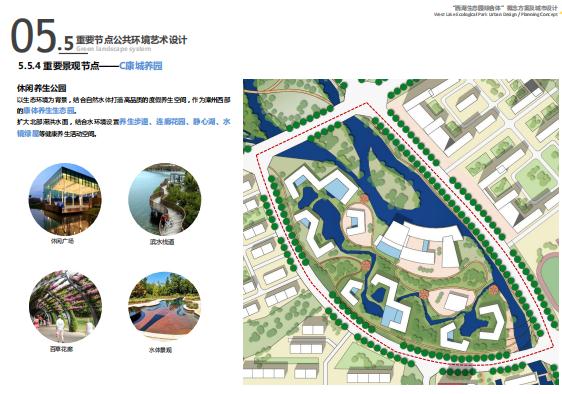Click the blue 连廊花园 text
The width and height of the screenshot is (562, 394).
[171, 122]
